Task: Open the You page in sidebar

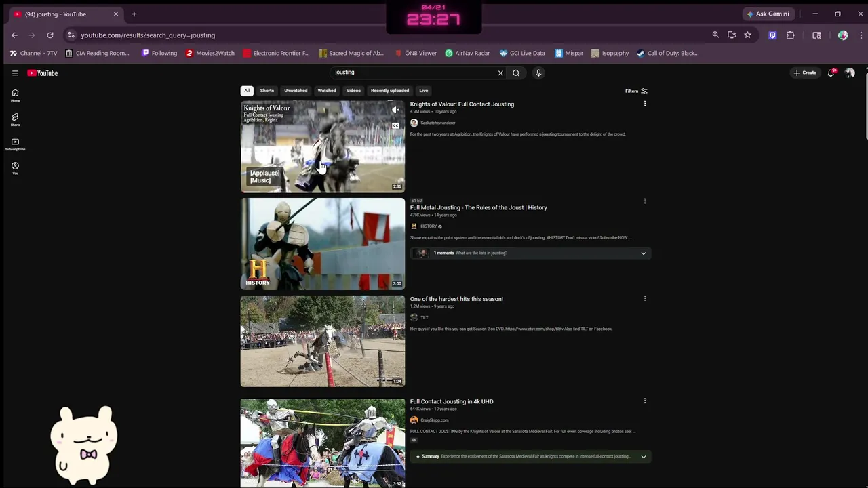Action: click(15, 168)
